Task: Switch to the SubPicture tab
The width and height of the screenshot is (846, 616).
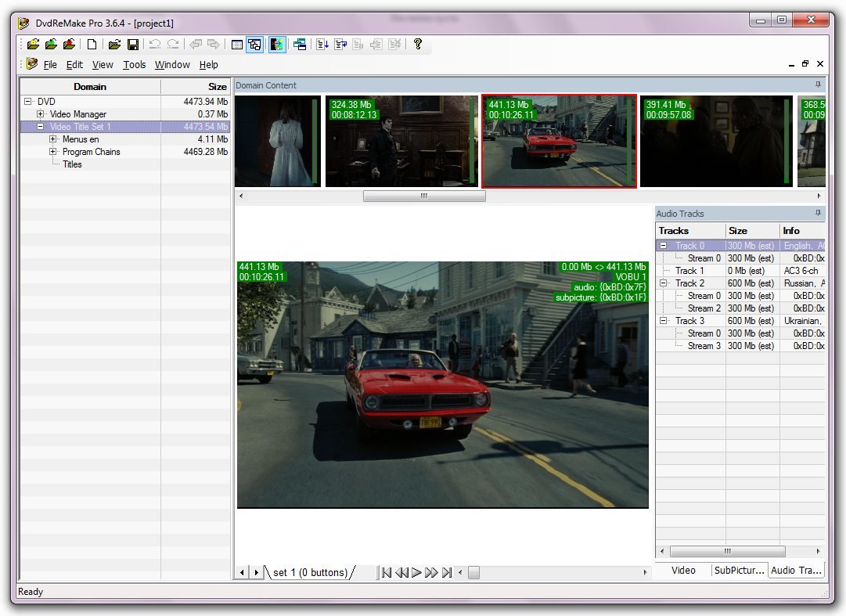Action: 739,571
